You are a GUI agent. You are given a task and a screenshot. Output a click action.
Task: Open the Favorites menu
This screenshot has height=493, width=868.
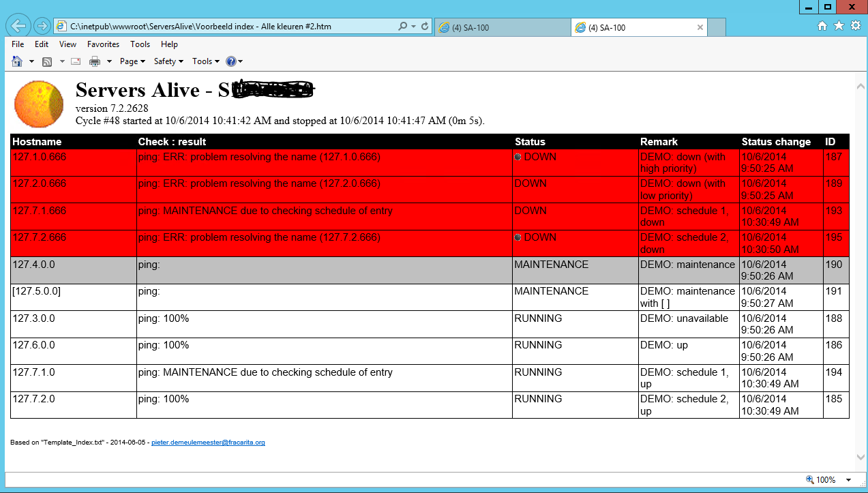coord(103,44)
